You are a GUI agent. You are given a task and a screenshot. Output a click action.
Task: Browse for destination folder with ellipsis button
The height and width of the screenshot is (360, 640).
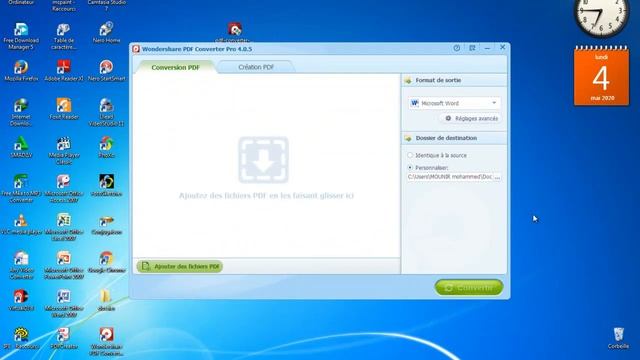(497, 177)
